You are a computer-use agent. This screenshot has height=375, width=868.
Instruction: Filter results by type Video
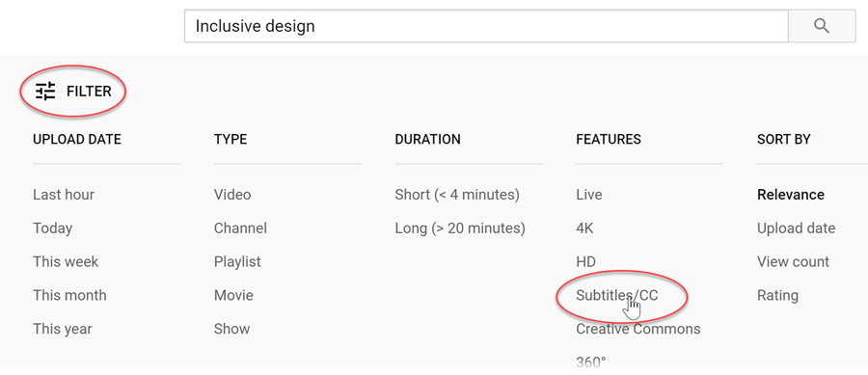[231, 195]
